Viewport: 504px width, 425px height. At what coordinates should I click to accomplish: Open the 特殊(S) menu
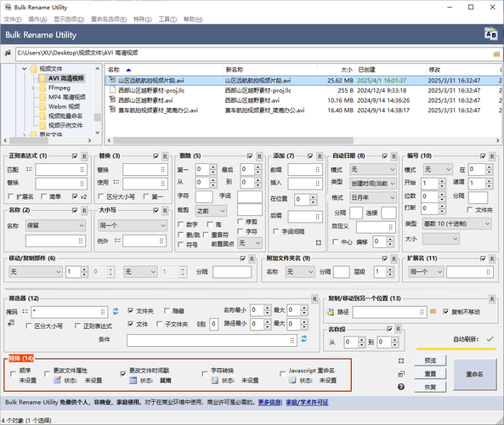[143, 20]
